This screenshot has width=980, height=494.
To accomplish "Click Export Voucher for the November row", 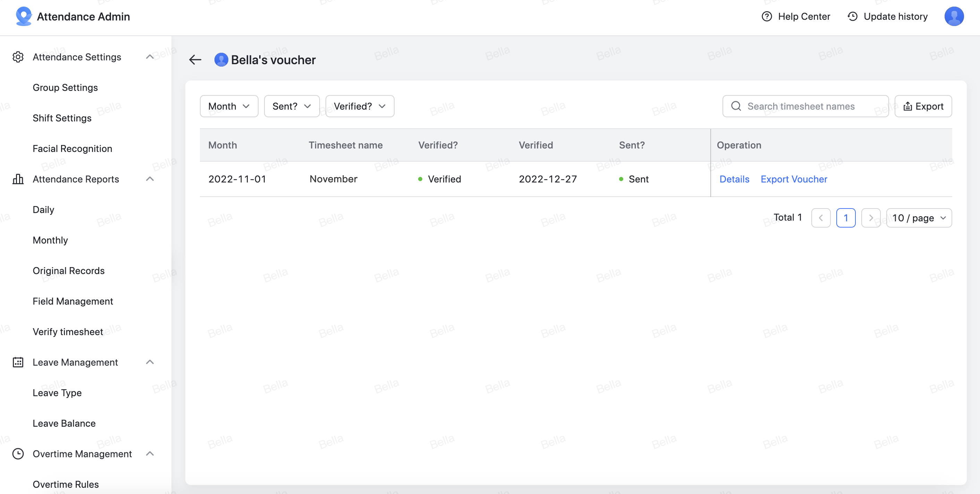I will (794, 179).
